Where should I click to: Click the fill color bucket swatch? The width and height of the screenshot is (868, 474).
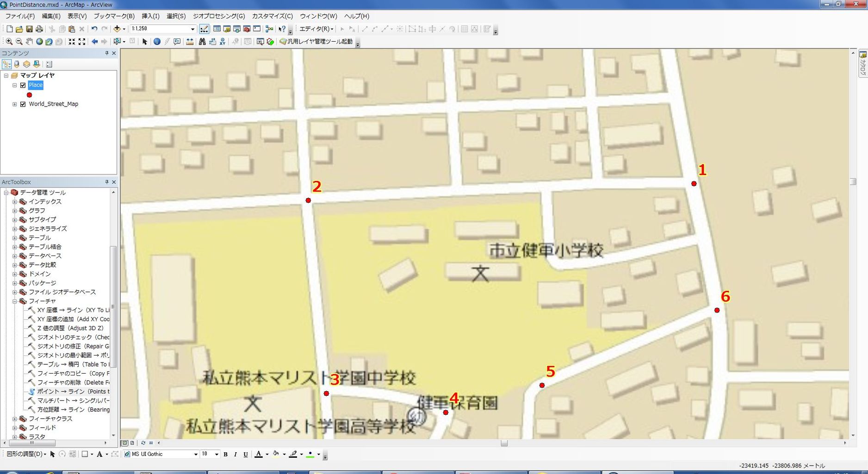(x=276, y=455)
